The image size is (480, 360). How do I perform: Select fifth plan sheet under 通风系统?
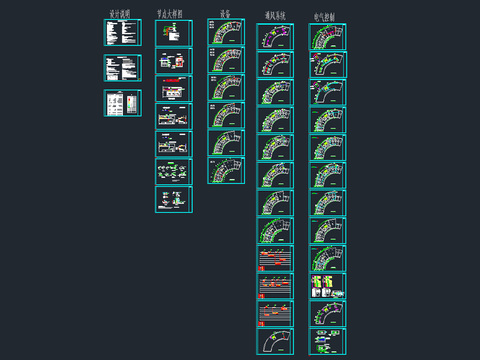[275, 148]
